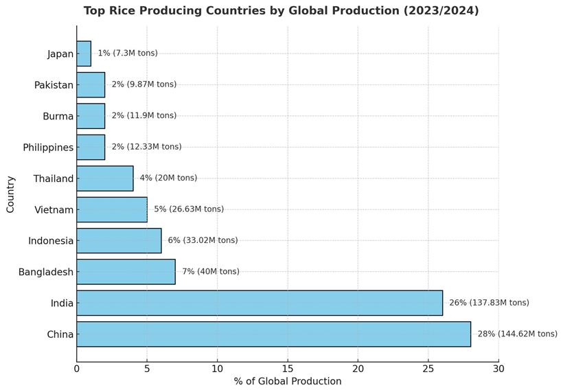Select the '7% (40M tons)' data label
The image size is (563, 392).
211,272
